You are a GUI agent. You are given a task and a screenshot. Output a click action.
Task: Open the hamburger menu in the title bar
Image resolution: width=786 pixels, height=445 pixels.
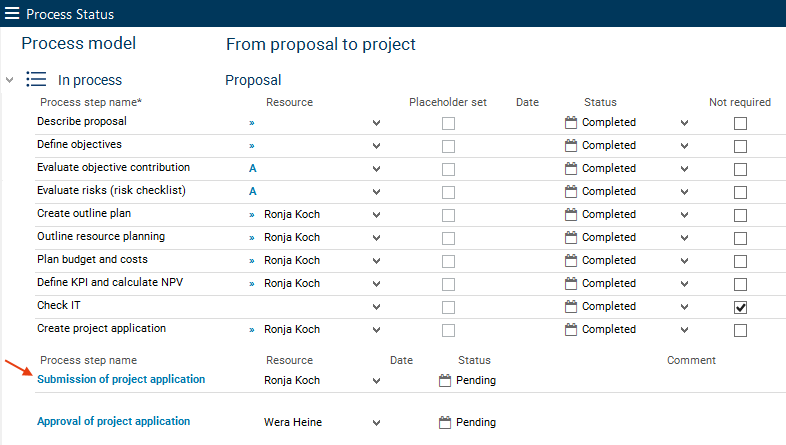pos(12,14)
